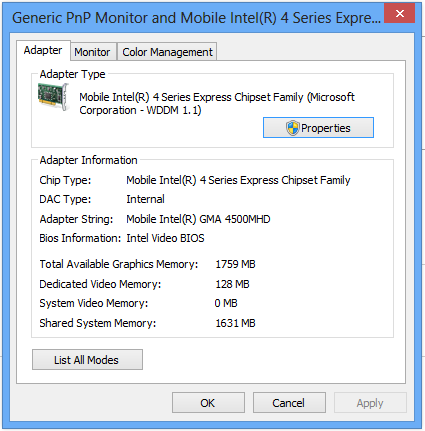Viewport: 425px width, 431px height.
Task: Click the 128 MB dedicated video memory value
Action: point(232,284)
